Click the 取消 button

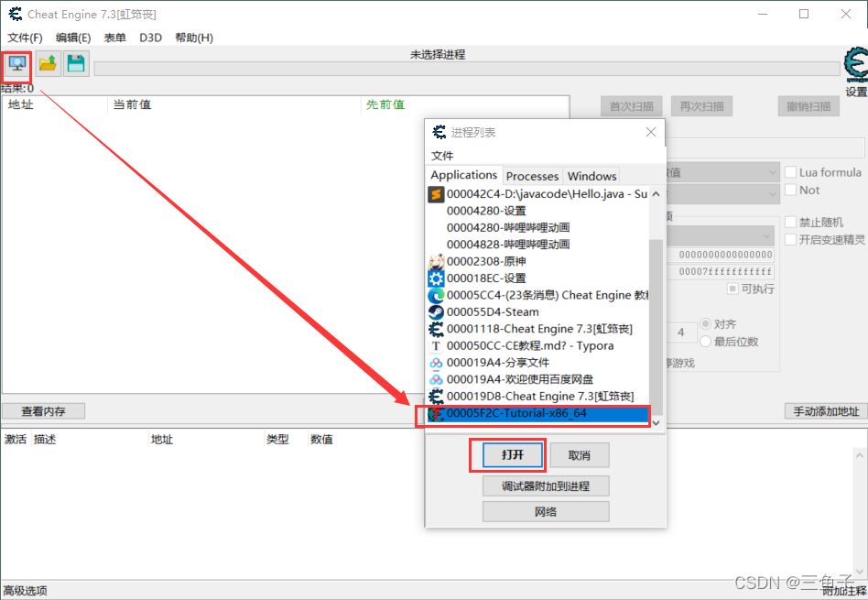pos(580,455)
